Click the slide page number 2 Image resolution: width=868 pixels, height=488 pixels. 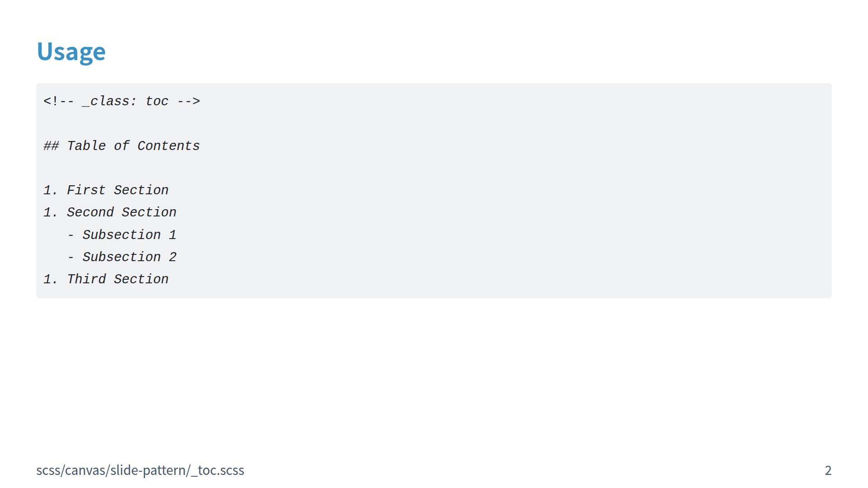(x=828, y=470)
